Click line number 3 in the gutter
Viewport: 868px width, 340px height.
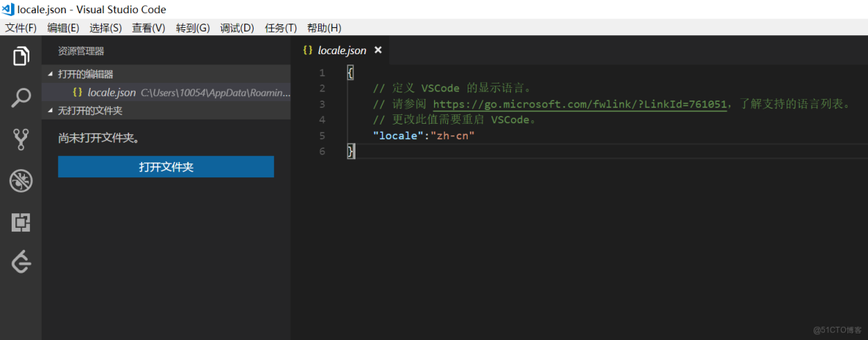[323, 104]
